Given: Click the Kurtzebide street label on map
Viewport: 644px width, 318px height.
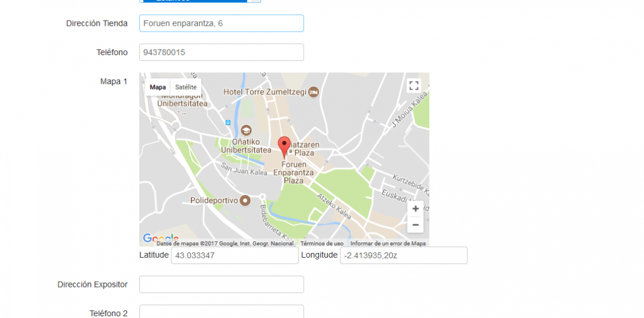Looking at the screenshot, I should pos(411,185).
